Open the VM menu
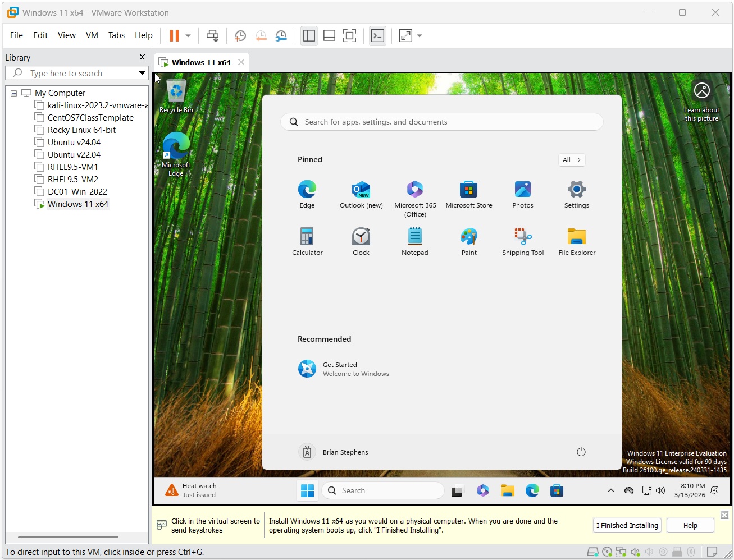 (x=92, y=35)
